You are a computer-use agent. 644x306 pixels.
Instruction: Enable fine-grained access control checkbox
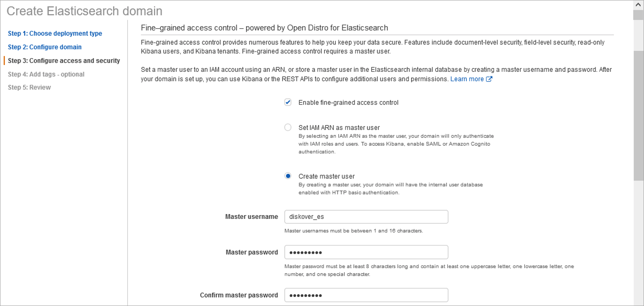[x=288, y=102]
